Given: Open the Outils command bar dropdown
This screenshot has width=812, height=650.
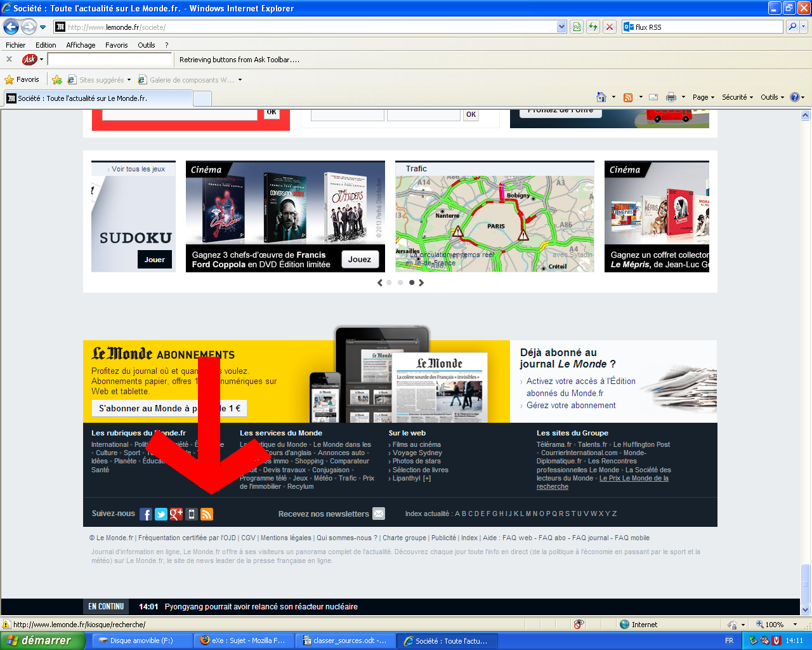Looking at the screenshot, I should pyautogui.click(x=773, y=97).
